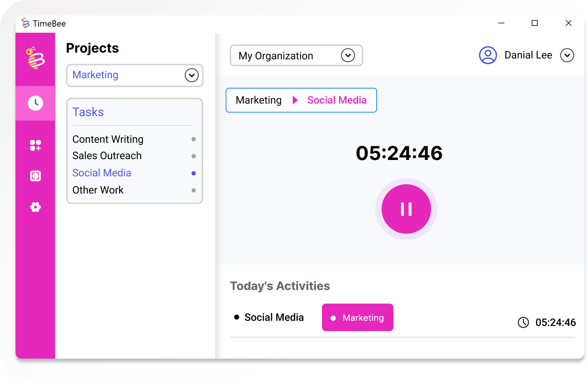Image resolution: width=588 pixels, height=381 pixels.
Task: Expand the Danial Lee account menu chevron
Action: pos(567,55)
